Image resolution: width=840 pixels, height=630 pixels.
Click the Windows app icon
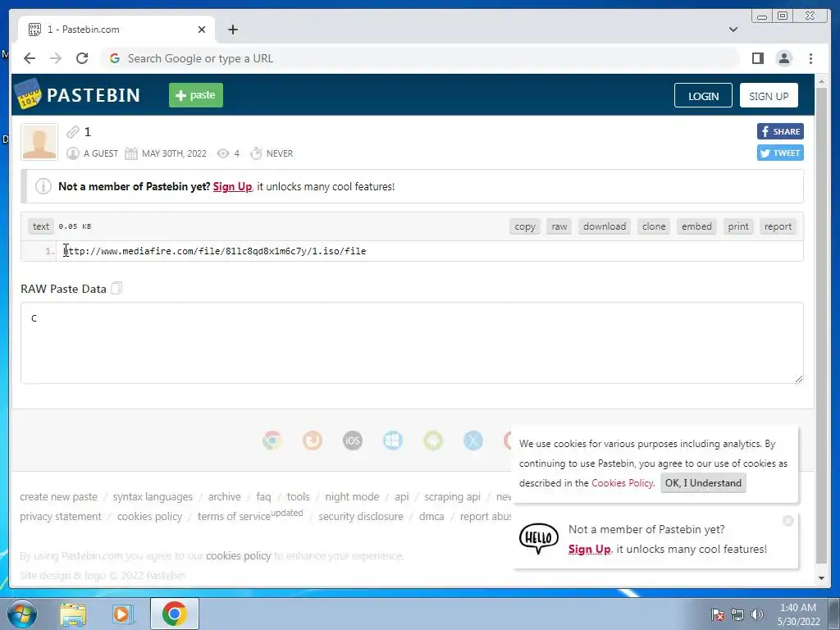click(393, 441)
